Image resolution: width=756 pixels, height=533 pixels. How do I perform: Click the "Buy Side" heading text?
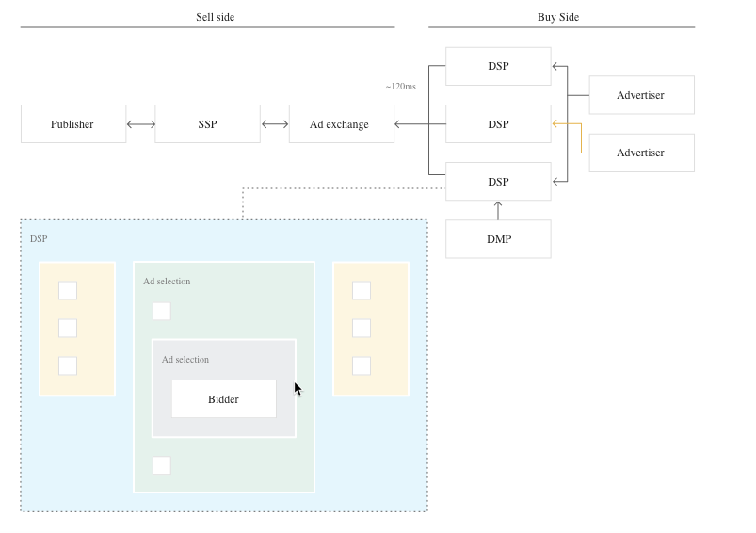[x=558, y=17]
